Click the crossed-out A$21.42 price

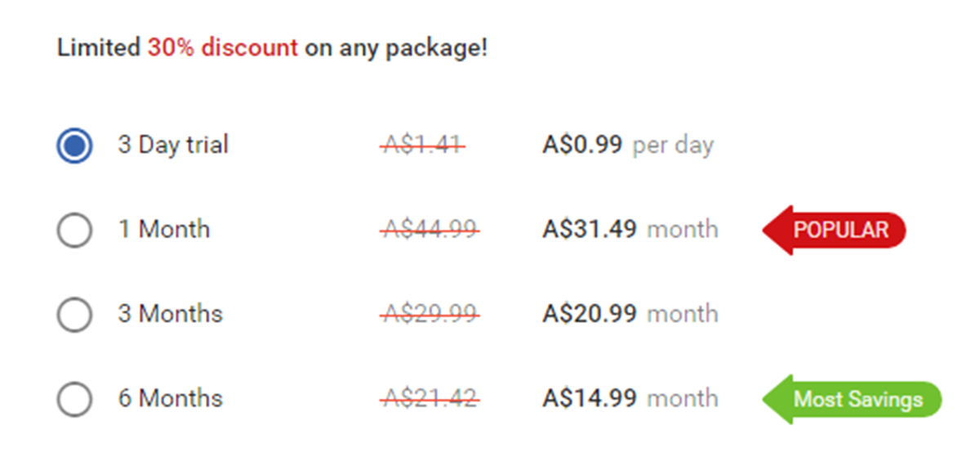pyautogui.click(x=430, y=398)
